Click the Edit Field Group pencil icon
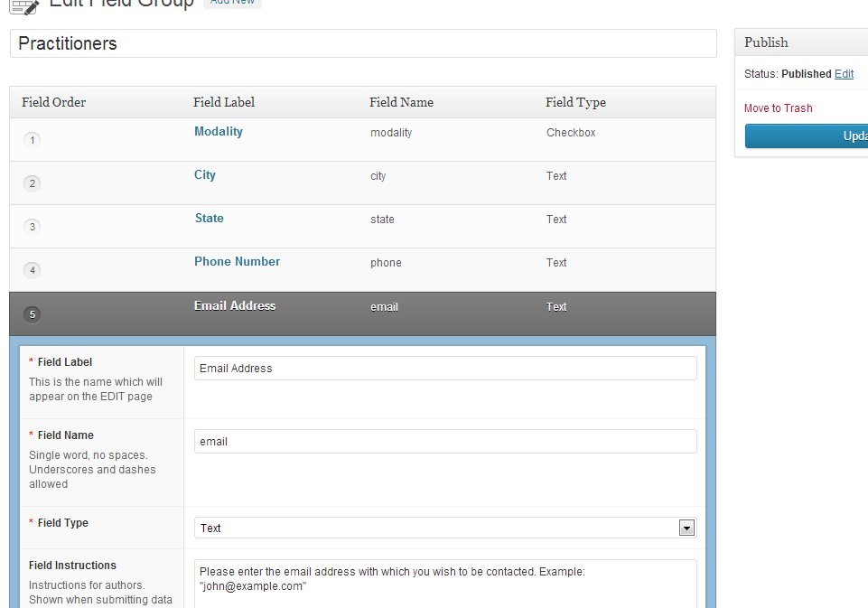Image resolution: width=868 pixels, height=608 pixels. pyautogui.click(x=24, y=7)
